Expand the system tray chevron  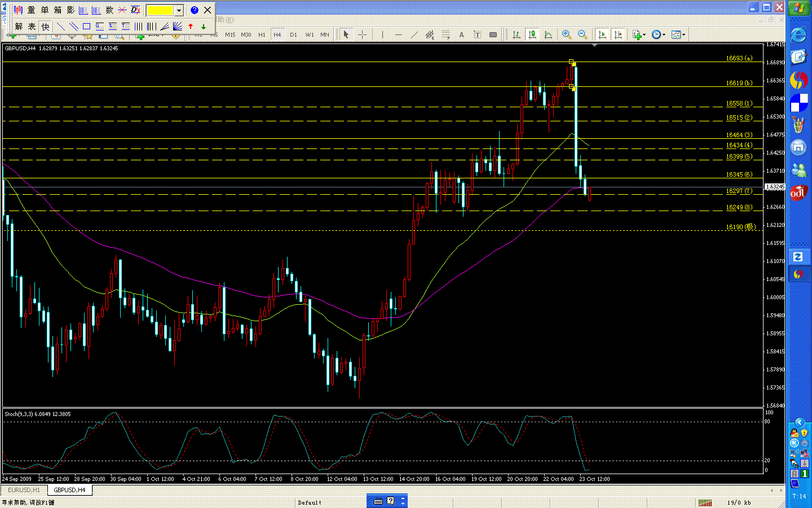tap(799, 422)
